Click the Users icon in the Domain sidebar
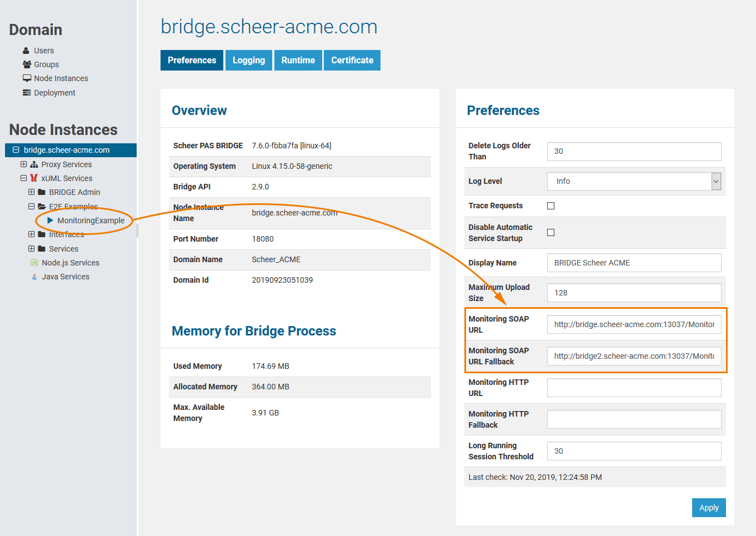 (26, 51)
